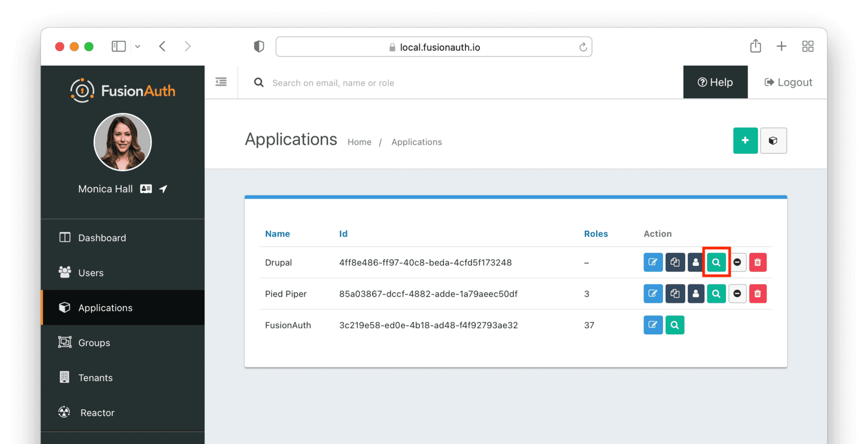Select the FusionAuth name cell
The width and height of the screenshot is (868, 444).
(x=288, y=326)
